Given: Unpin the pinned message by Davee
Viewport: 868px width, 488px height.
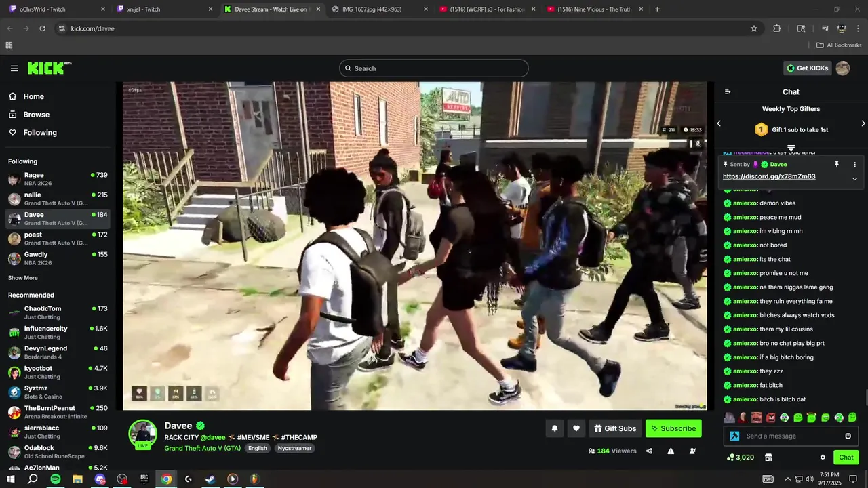Looking at the screenshot, I should (837, 165).
